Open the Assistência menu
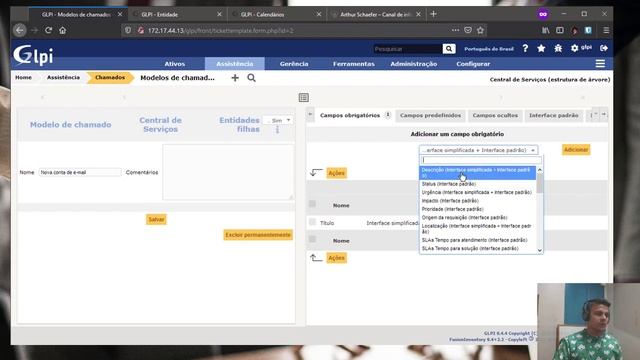Viewport: 640px width, 360px height. tap(235, 64)
